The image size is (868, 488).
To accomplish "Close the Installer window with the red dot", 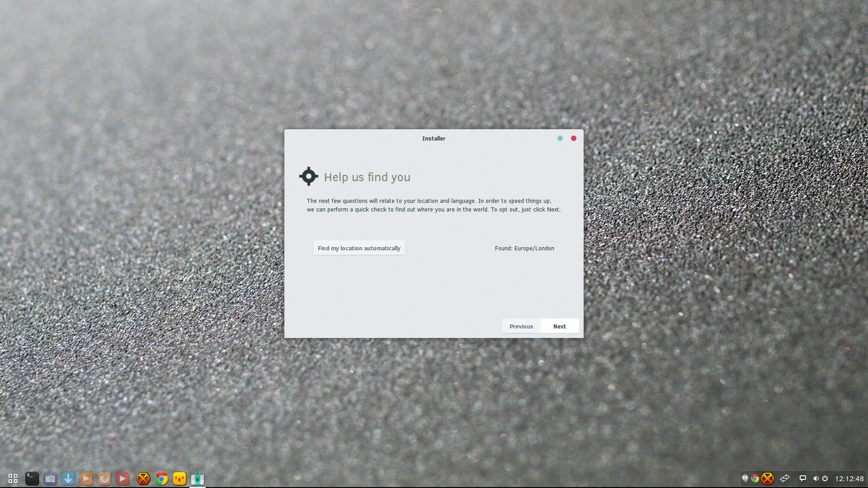I will click(x=574, y=138).
